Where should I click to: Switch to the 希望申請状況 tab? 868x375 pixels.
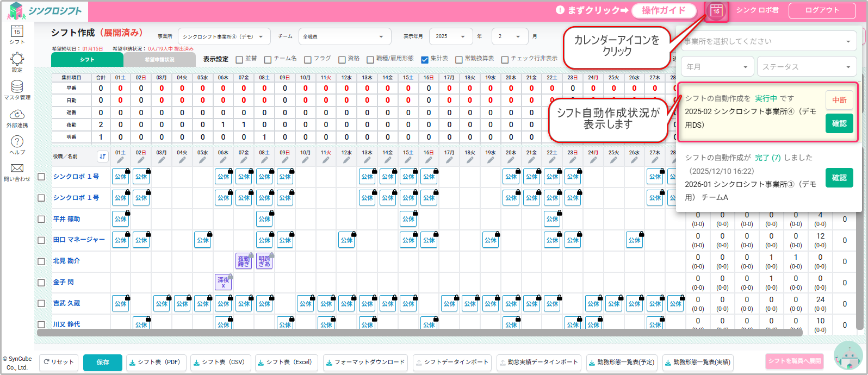pos(159,60)
